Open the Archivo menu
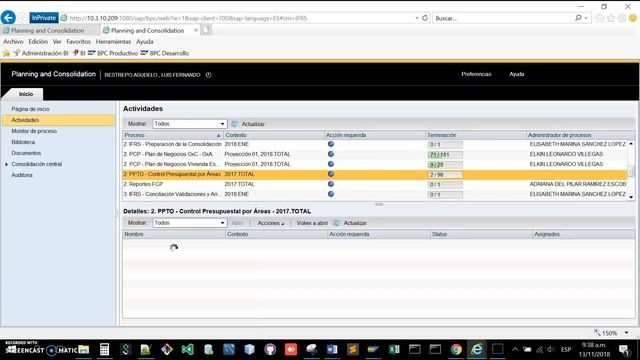This screenshot has height=360, width=640. point(13,42)
